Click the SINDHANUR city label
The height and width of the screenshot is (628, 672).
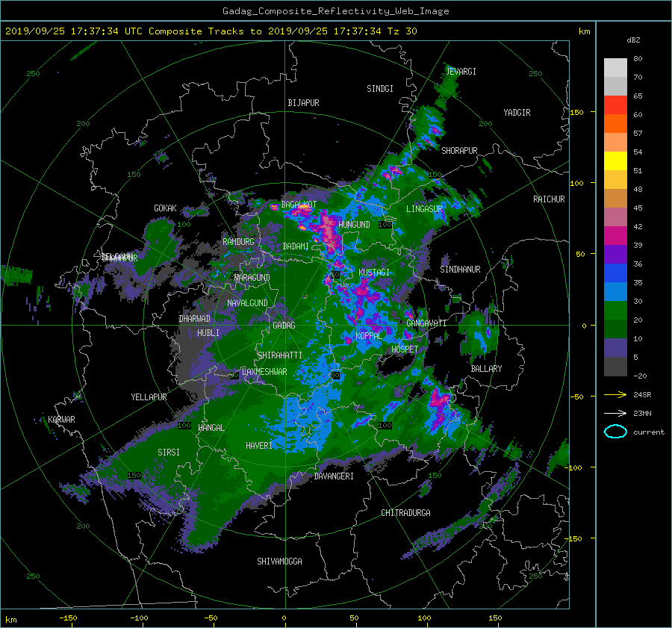pyautogui.click(x=460, y=270)
